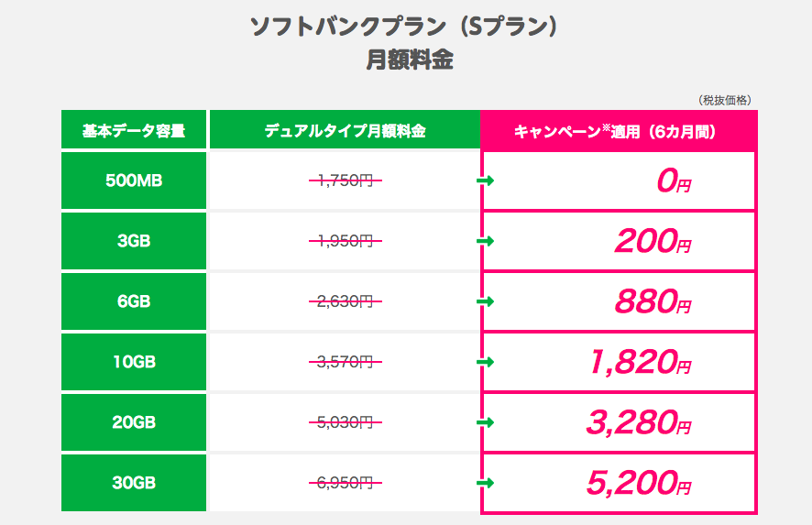The width and height of the screenshot is (812, 525).
Task: Click the struck-through 1,750円 price
Action: pyautogui.click(x=346, y=180)
